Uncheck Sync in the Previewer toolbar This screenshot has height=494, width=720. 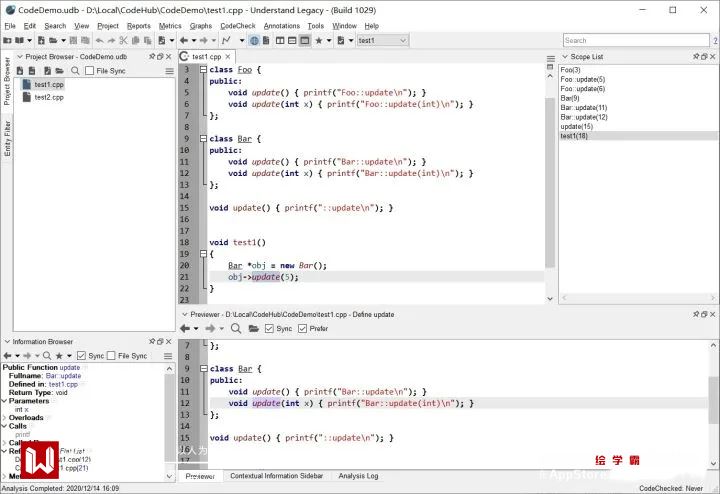[270, 328]
